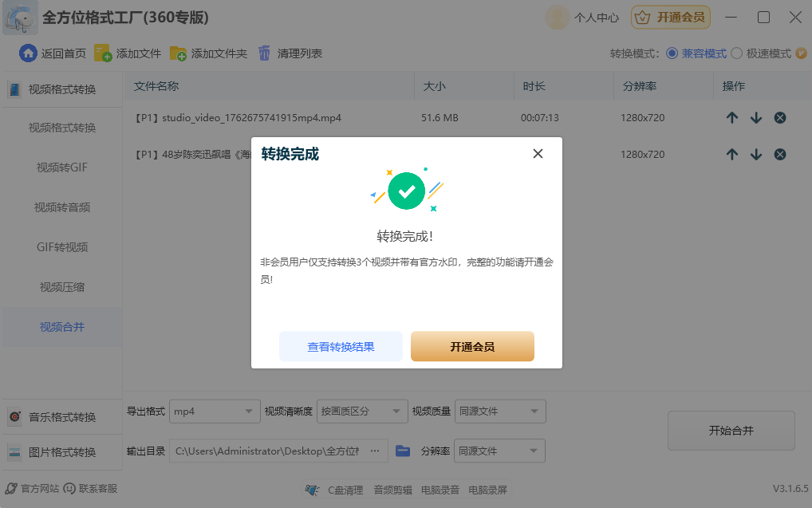Clear the queue via the 清理列表 trash icon
This screenshot has height=508, width=812.
[266, 53]
